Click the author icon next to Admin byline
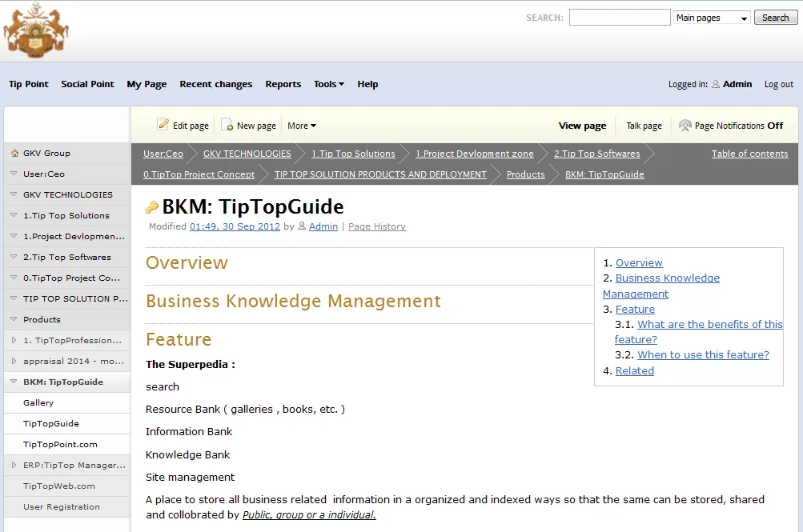 tap(302, 226)
